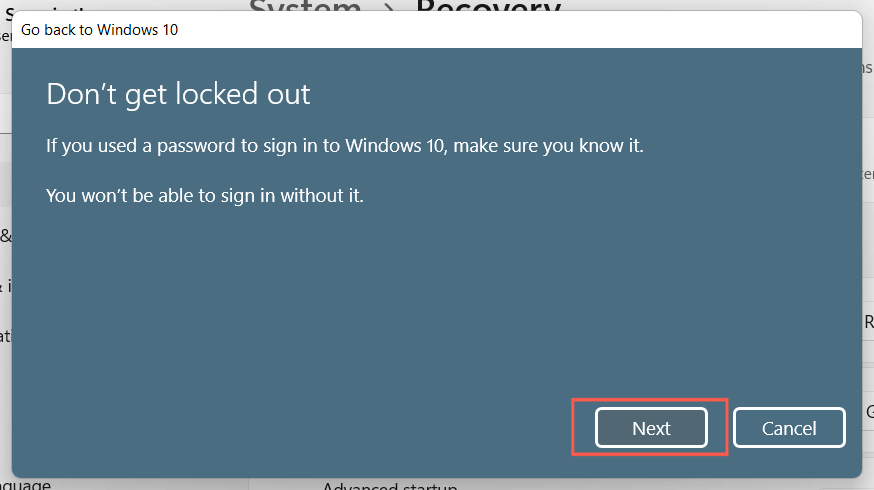Click the password reminder sentence about Windows 10
The image size is (874, 490).
click(x=345, y=146)
